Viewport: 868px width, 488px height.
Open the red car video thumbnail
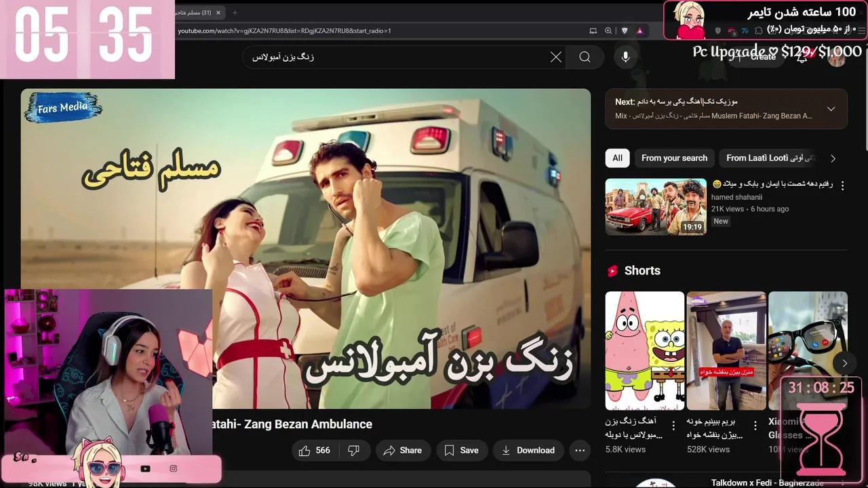point(656,207)
